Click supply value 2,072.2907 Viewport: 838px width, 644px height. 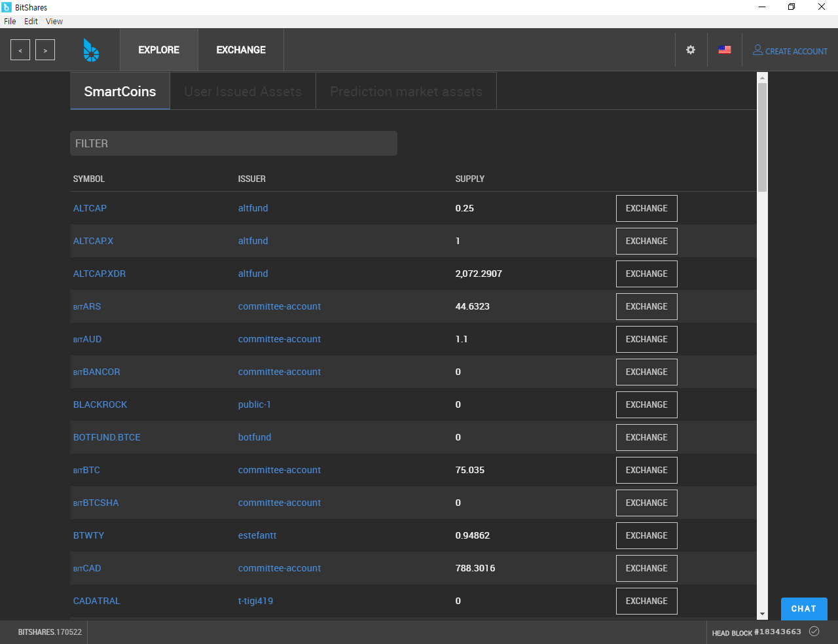(x=479, y=274)
